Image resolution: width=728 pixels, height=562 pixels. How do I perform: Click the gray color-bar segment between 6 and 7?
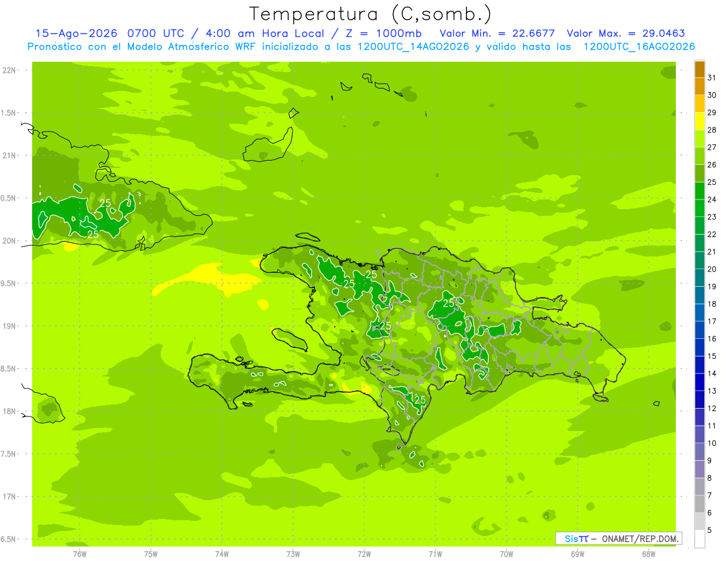pos(699,504)
